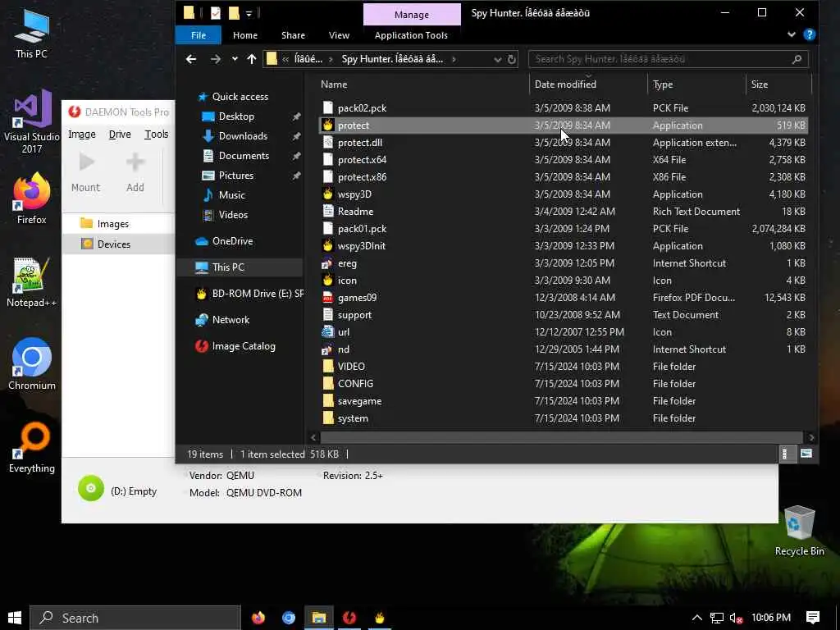This screenshot has height=630, width=840.
Task: Open the Drive menu in DAEMON Tools
Action: (x=120, y=135)
